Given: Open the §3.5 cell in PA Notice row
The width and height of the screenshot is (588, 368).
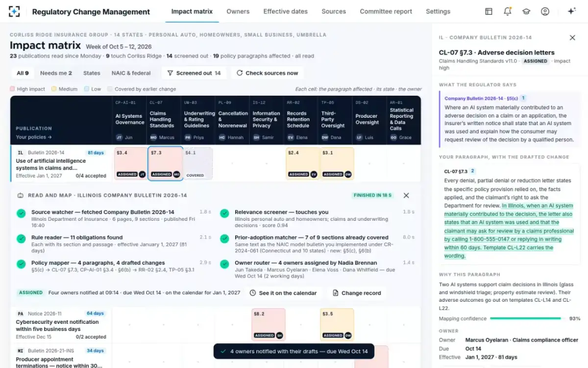Looking at the screenshot, I should coord(337,324).
